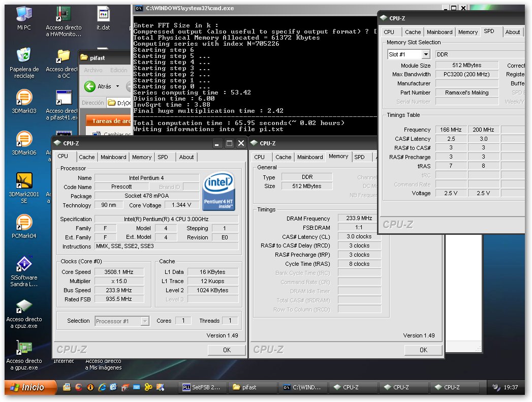532x402 pixels.
Task: Select Cache tab in middle CPU-Z window
Action: point(284,157)
